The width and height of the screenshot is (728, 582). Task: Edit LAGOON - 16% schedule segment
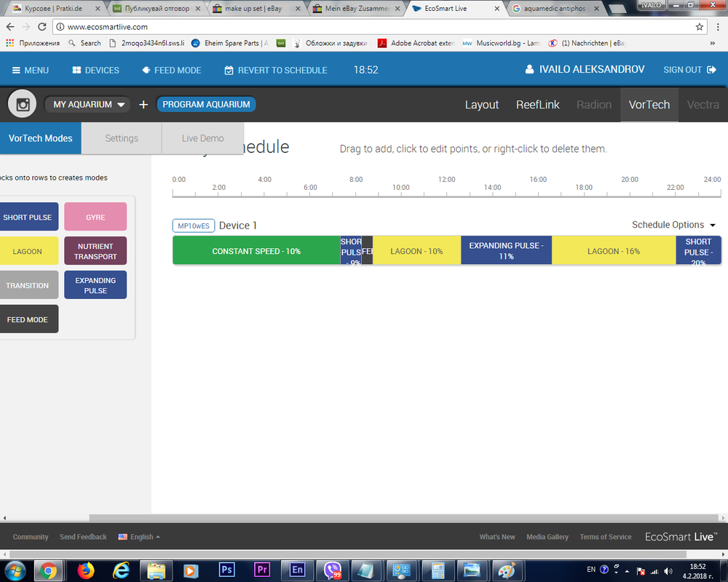(614, 250)
